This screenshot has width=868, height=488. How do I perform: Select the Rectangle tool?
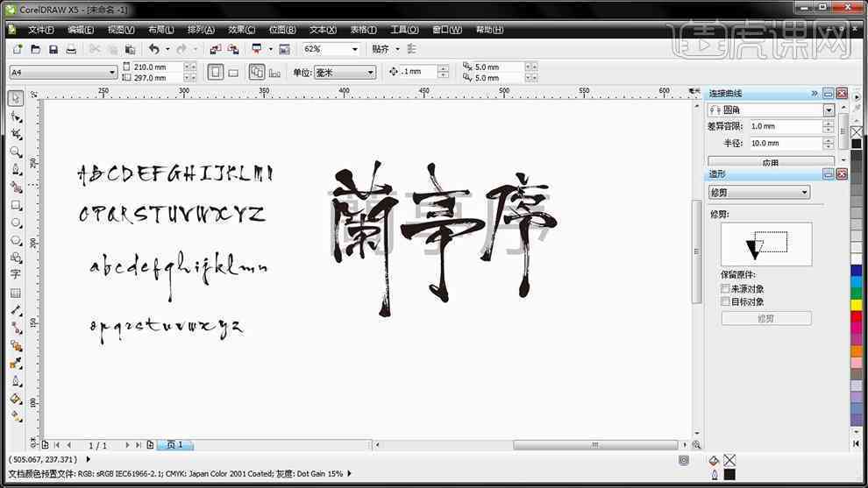click(x=16, y=205)
